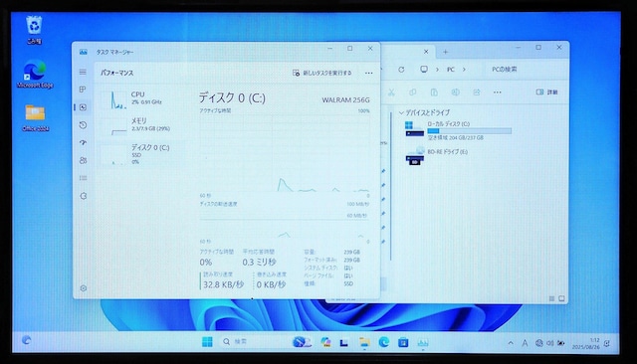Open Office 2024 desktop folder
637x364 pixels.
point(36,117)
